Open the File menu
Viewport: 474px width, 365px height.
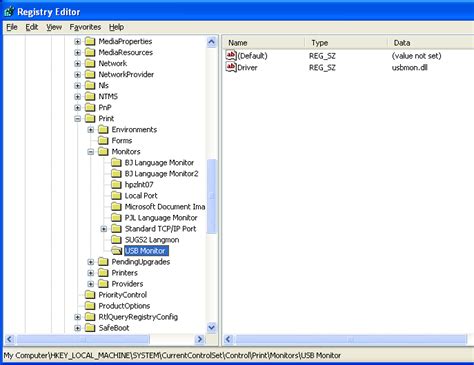[12, 27]
